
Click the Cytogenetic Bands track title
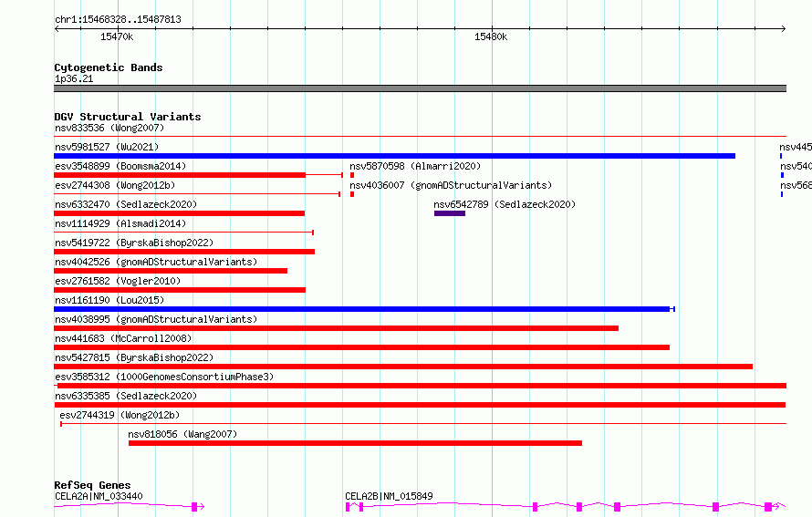pos(109,67)
